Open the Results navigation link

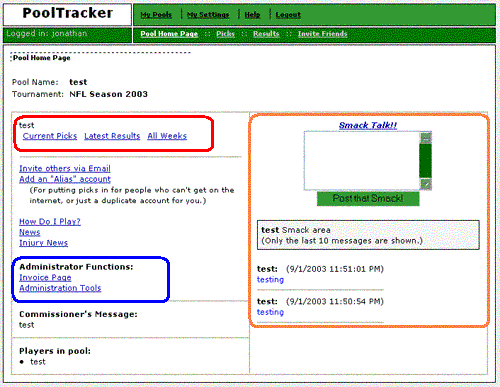click(x=266, y=34)
